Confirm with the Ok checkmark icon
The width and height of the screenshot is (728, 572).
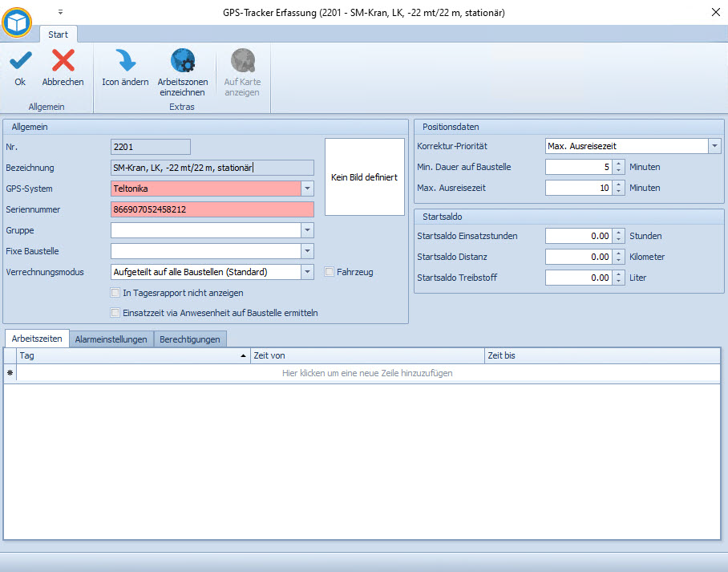pyautogui.click(x=20, y=61)
